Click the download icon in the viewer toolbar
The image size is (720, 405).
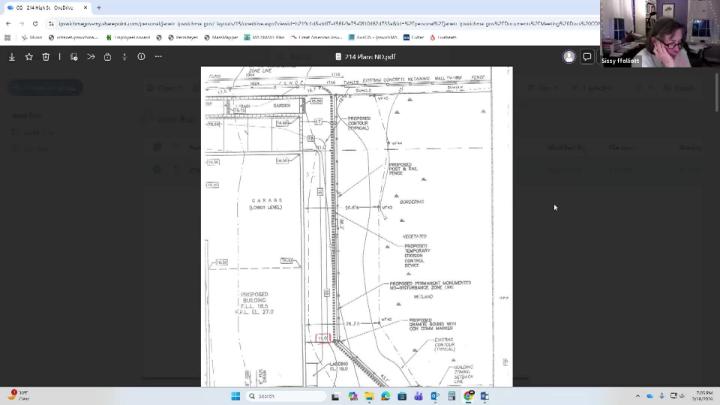point(12,57)
